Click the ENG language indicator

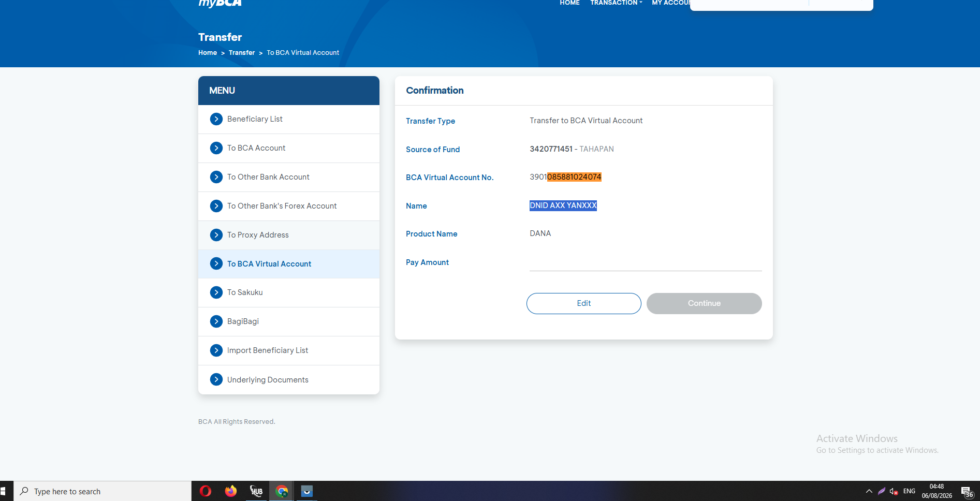[x=909, y=491]
